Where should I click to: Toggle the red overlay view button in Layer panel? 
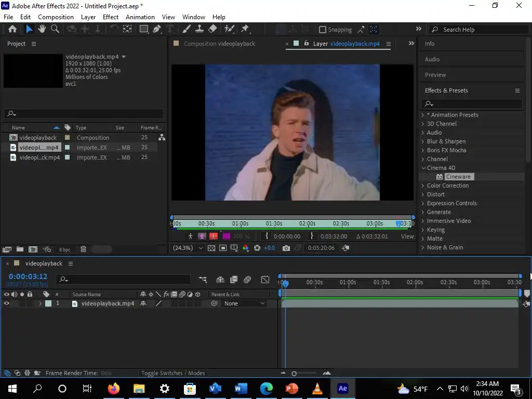(x=214, y=236)
